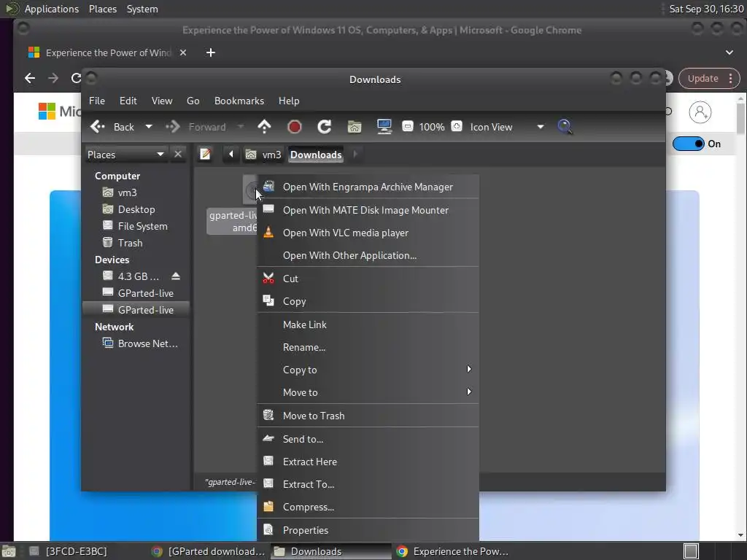
Task: Open the Home folder toolbar icon
Action: [355, 127]
